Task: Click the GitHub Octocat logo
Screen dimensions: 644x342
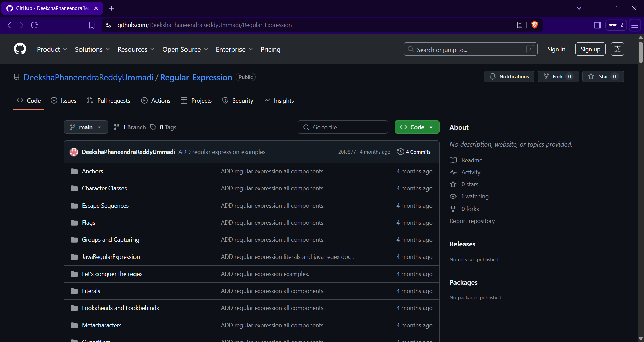Action: coord(20,49)
